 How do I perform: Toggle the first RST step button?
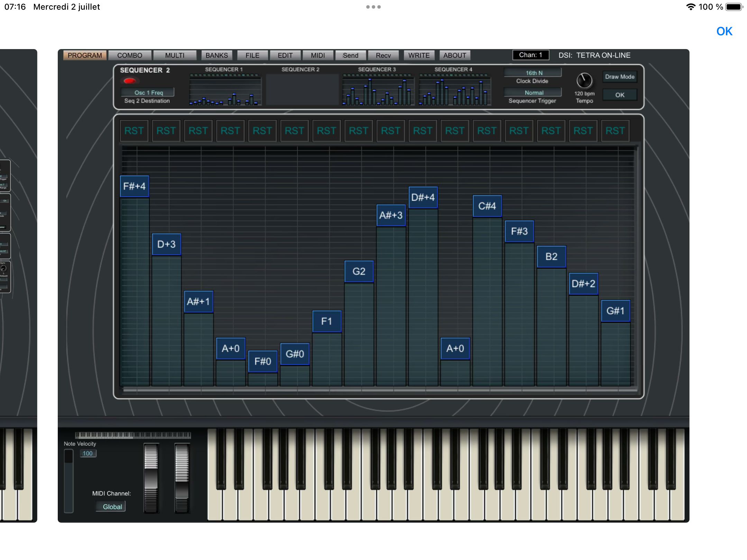134,131
